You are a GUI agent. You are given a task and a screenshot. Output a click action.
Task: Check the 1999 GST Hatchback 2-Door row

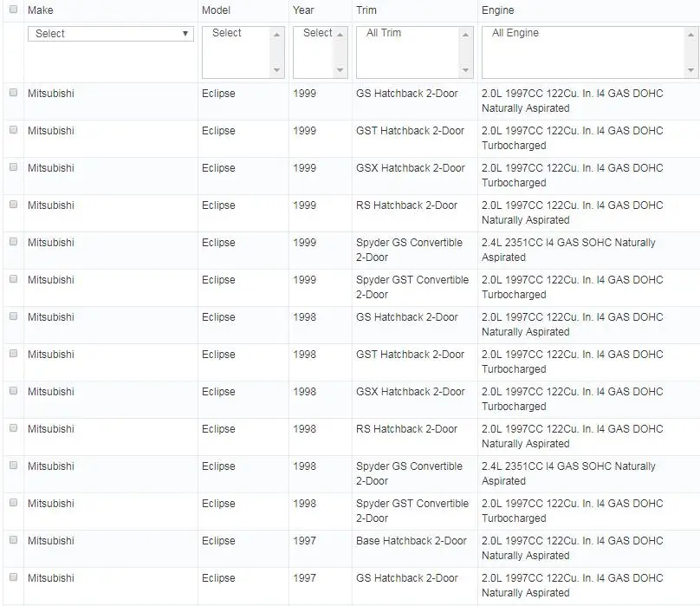point(13,129)
